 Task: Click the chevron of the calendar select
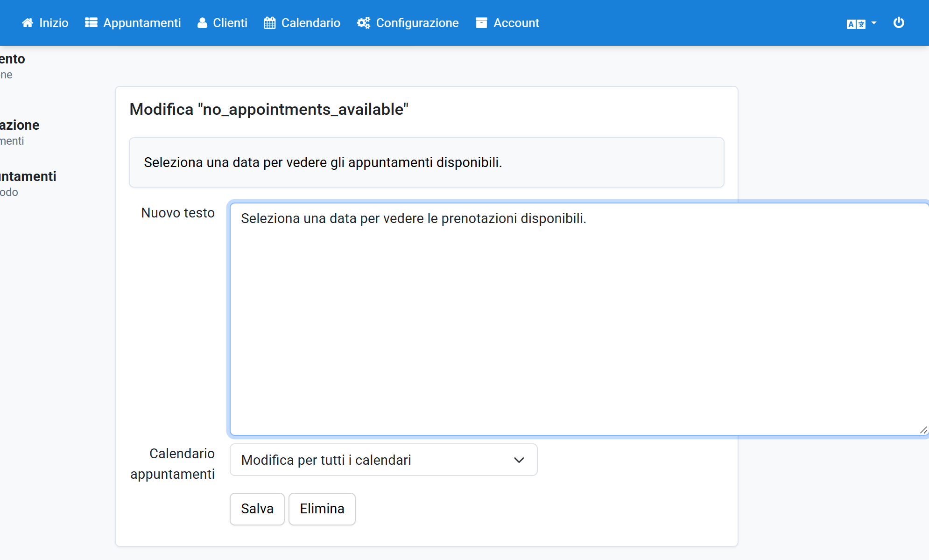(519, 460)
